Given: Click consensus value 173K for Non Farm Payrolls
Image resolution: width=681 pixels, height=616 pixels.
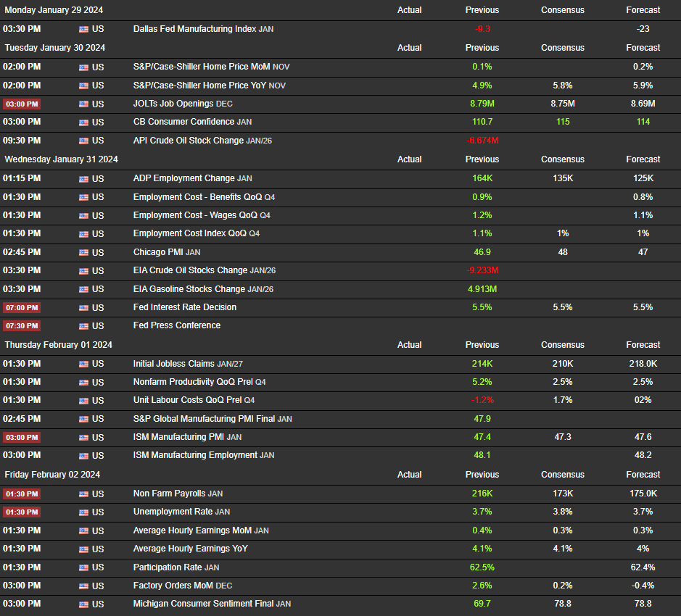Looking at the screenshot, I should (x=563, y=494).
